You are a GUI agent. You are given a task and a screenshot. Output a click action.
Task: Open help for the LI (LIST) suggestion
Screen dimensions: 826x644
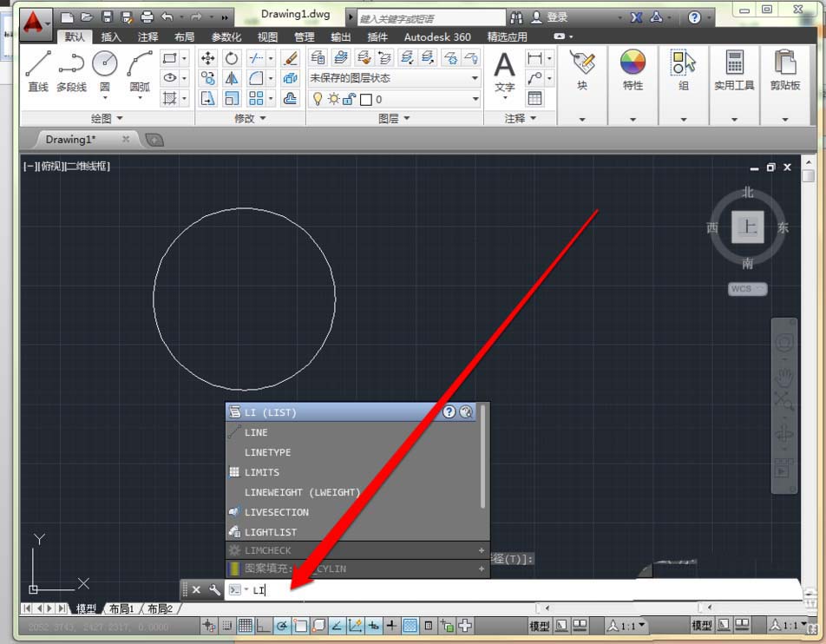[x=449, y=412]
